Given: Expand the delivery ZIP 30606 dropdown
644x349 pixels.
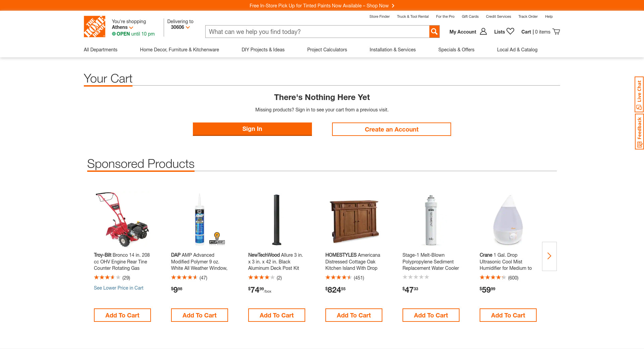Looking at the screenshot, I should click(180, 28).
